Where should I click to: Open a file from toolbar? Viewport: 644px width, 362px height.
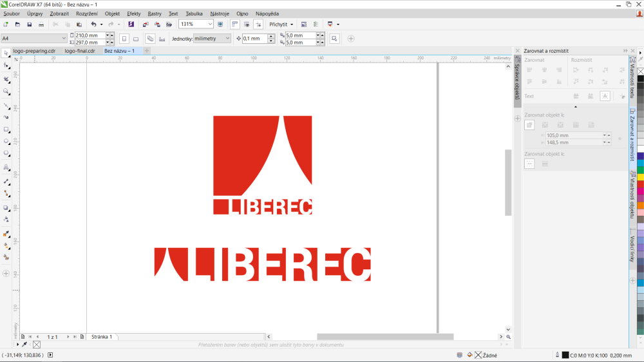17,24
